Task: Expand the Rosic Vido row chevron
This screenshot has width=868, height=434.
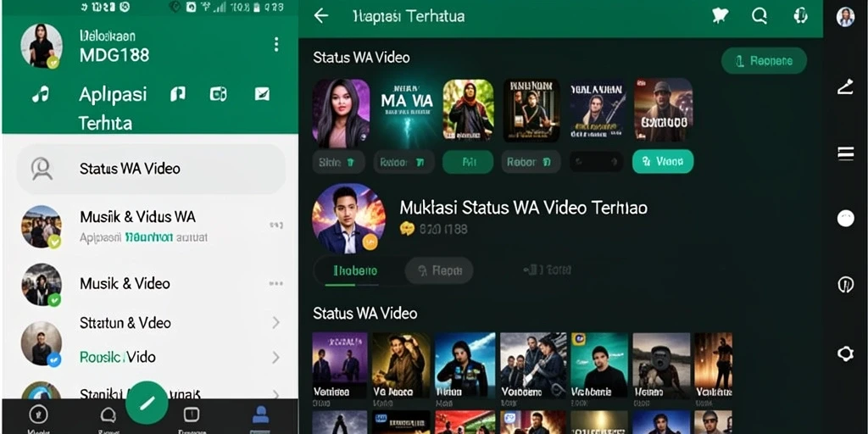Action: pos(275,357)
